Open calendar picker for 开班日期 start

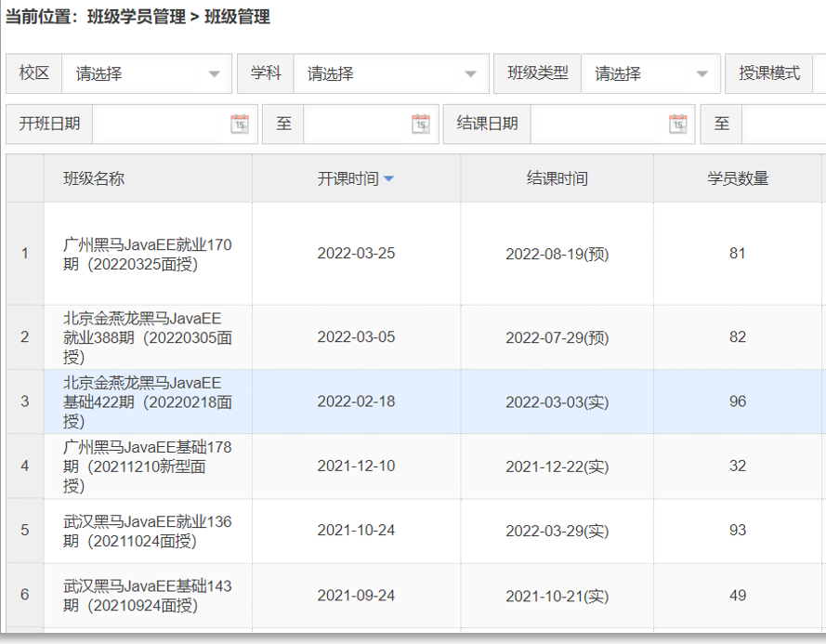tap(240, 125)
